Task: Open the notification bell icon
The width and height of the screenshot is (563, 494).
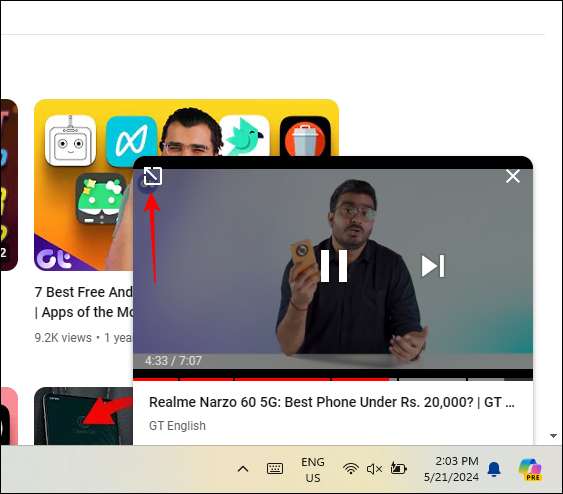Action: click(494, 469)
